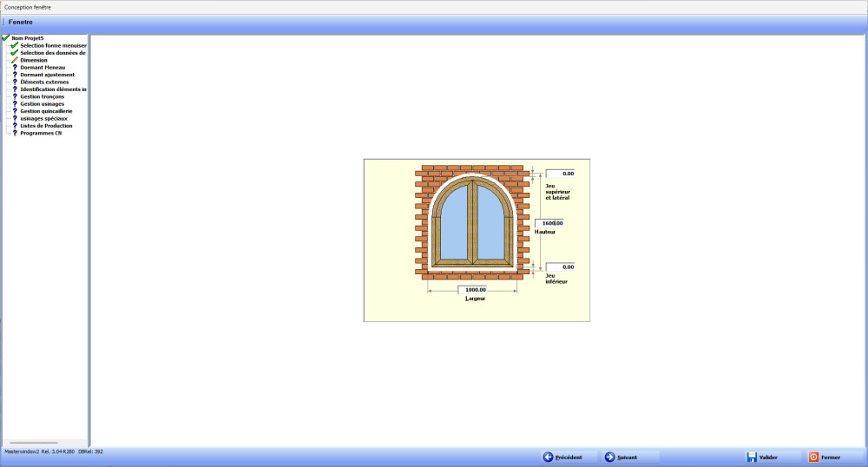Screen dimensions: 868x467
Task: Click the blue back arrow icon of Précédent
Action: pyautogui.click(x=548, y=457)
